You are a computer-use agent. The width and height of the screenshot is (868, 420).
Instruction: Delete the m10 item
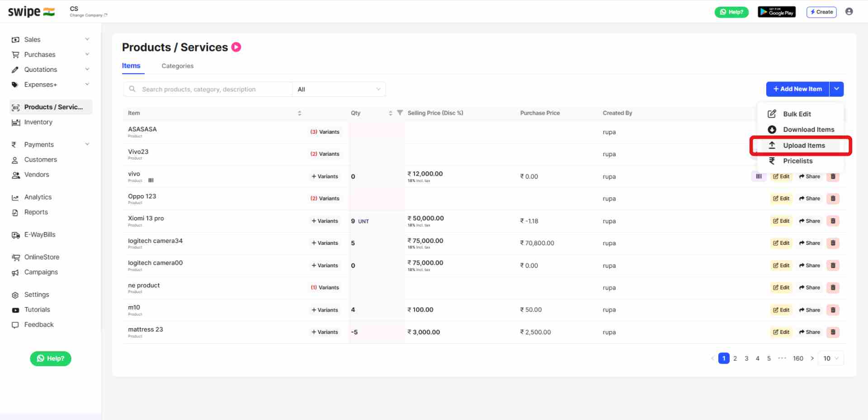click(x=833, y=310)
